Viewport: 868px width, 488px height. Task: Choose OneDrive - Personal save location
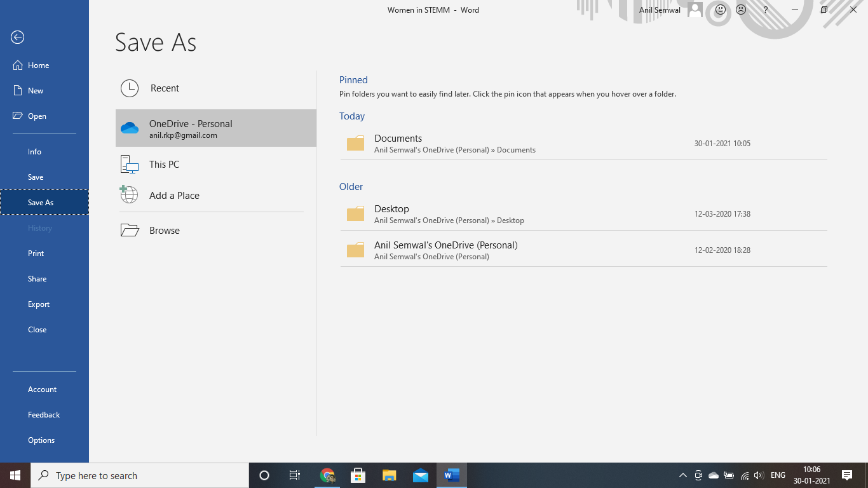point(216,128)
